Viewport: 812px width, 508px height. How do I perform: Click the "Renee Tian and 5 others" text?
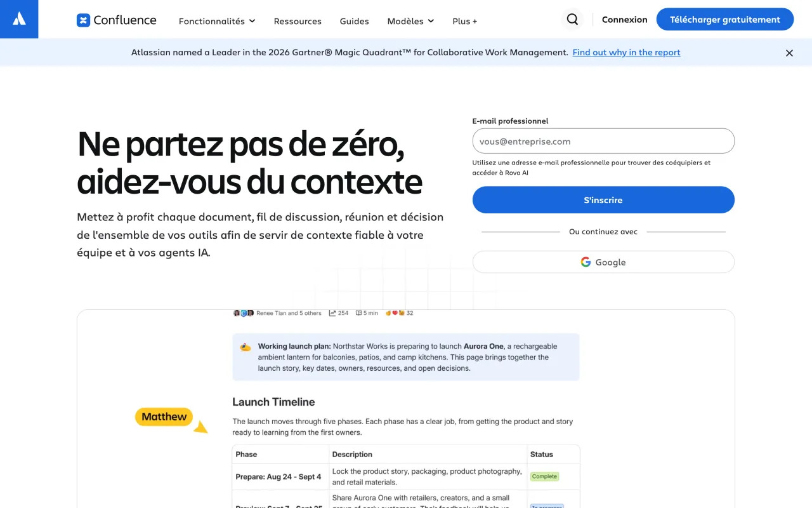(289, 313)
